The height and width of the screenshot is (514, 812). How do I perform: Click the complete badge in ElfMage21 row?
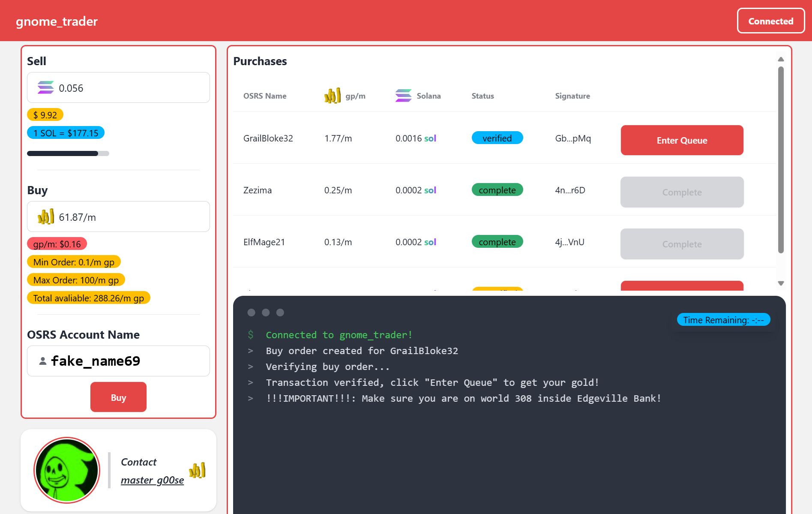pos(497,242)
